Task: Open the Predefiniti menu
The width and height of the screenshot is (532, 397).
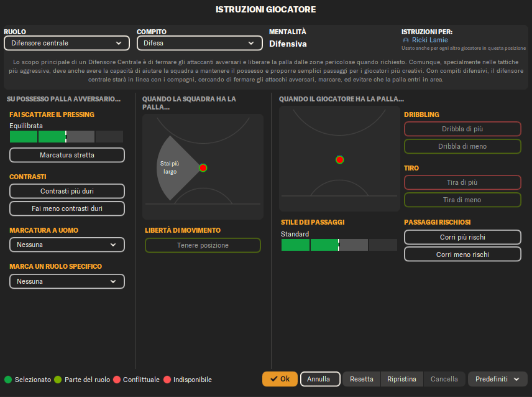Action: [497, 379]
